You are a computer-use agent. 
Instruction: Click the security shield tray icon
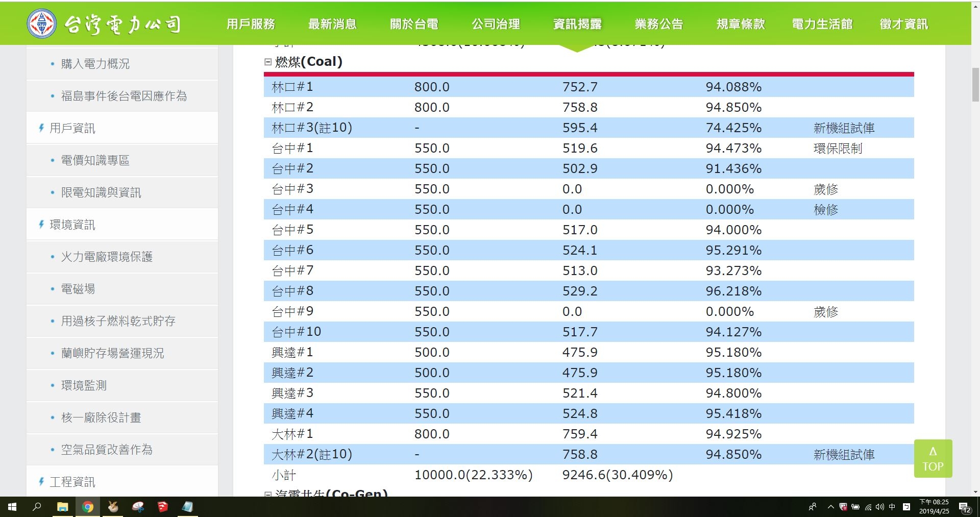point(843,507)
